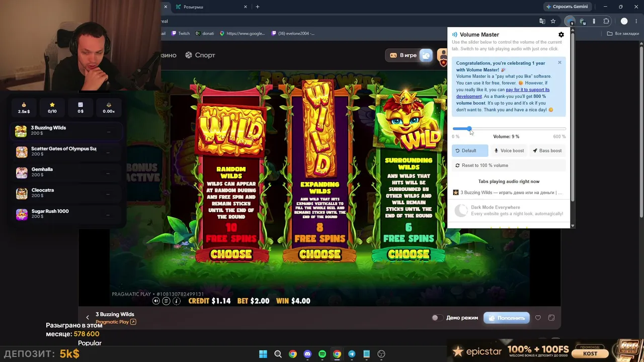Open Volume Master settings gear
This screenshot has height=362, width=644.
pyautogui.click(x=561, y=35)
